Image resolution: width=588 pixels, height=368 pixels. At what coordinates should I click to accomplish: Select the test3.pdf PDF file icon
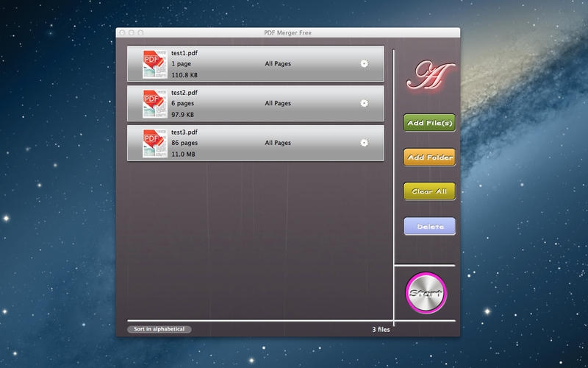coord(155,143)
